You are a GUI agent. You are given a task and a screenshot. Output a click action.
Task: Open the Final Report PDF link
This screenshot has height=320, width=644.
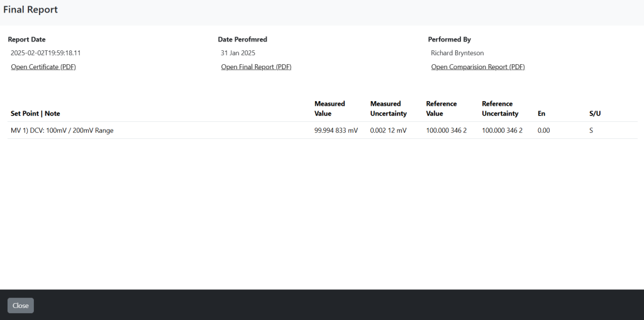pos(257,67)
